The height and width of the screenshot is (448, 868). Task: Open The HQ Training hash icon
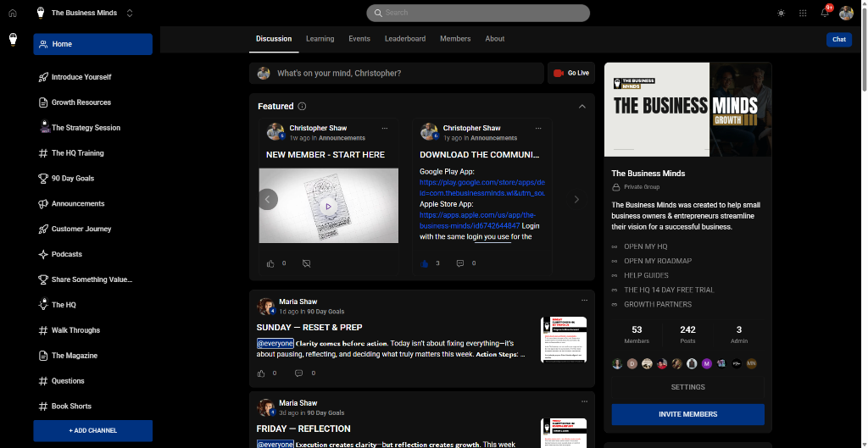coord(42,153)
